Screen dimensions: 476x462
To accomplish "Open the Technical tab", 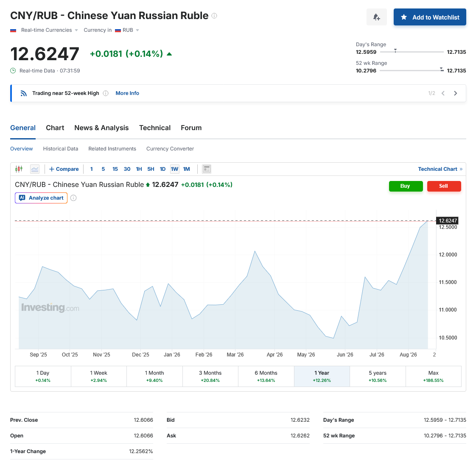I will [x=155, y=128].
